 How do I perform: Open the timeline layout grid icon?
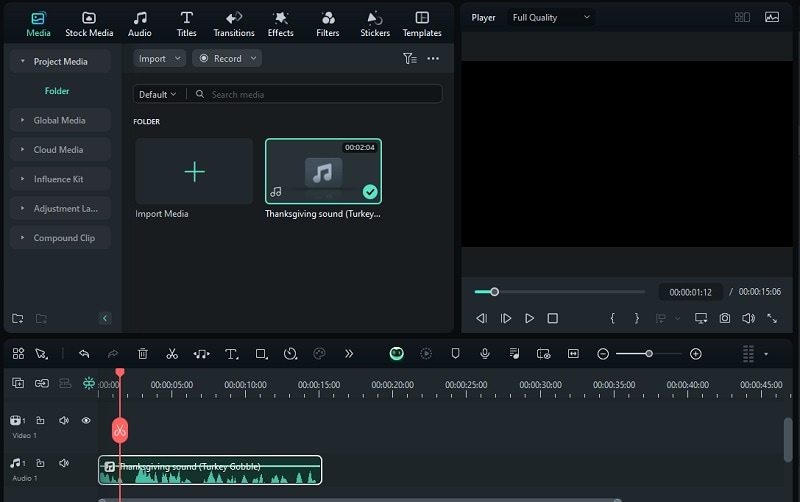[x=18, y=354]
